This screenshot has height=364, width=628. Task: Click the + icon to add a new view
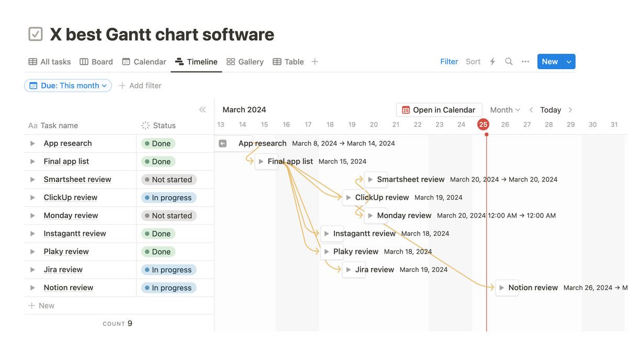(x=315, y=61)
